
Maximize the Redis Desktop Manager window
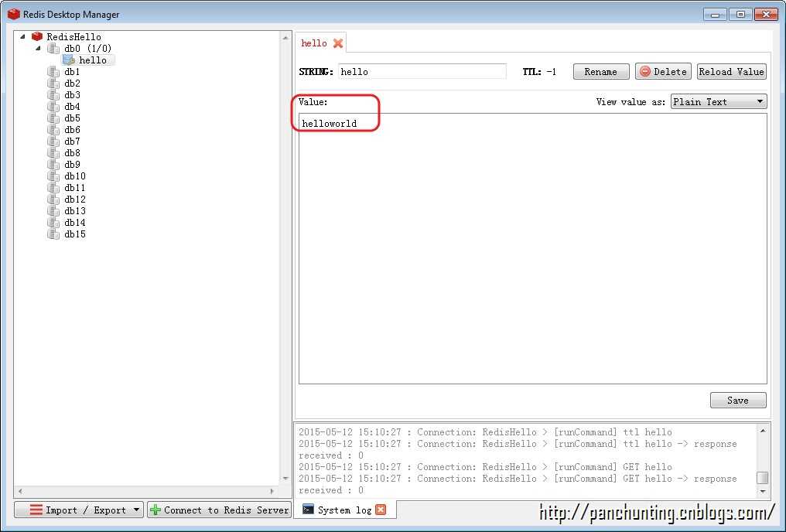coord(740,15)
